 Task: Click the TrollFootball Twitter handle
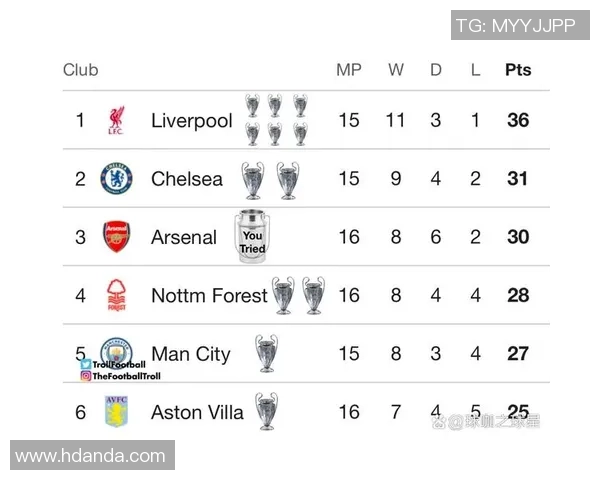118,365
